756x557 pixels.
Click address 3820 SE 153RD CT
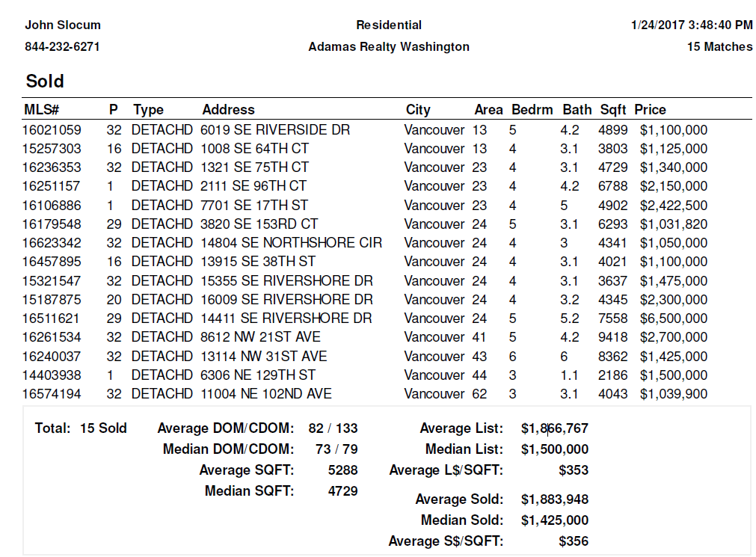click(x=259, y=225)
